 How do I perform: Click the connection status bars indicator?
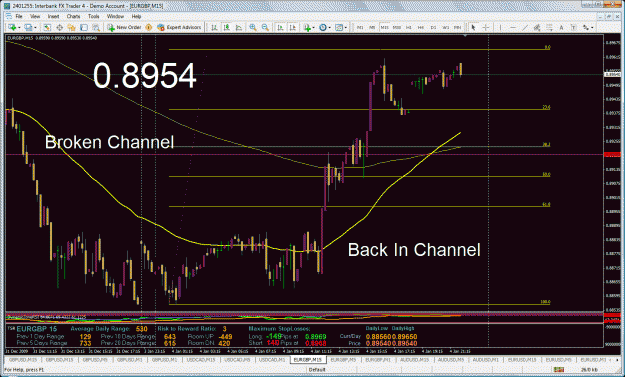point(558,370)
